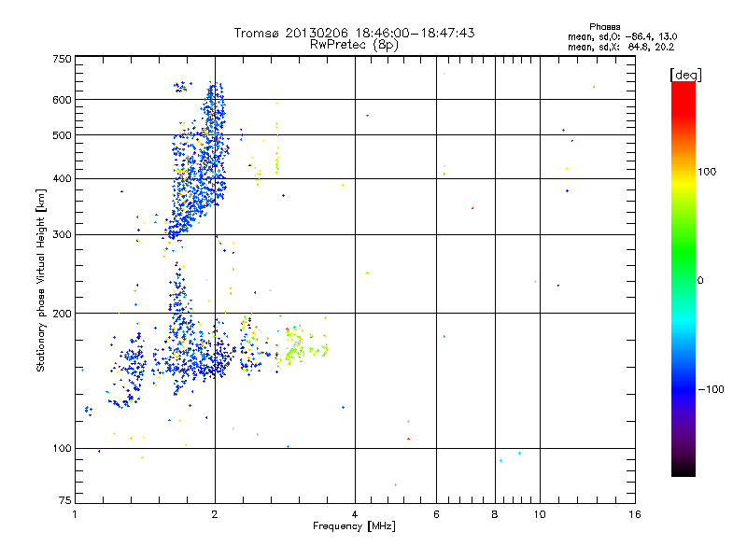
Task: Click the y-axis label '750'
Action: [x=62, y=59]
